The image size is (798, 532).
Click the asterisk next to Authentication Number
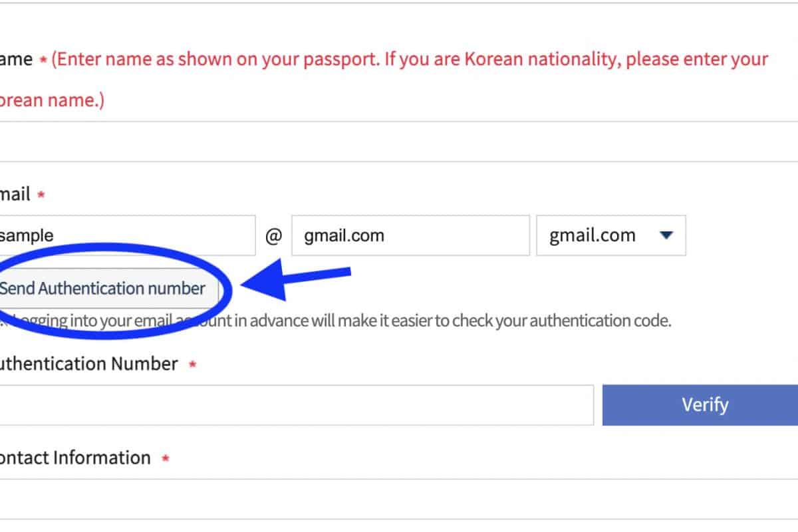click(192, 364)
